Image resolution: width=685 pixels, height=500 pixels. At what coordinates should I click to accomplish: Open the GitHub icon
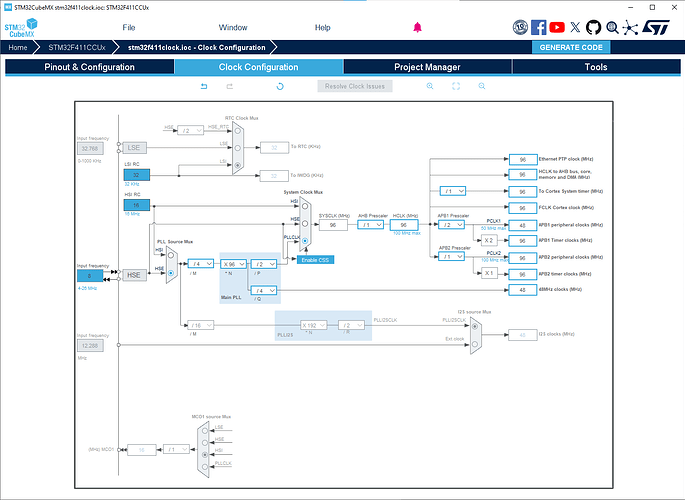tap(593, 28)
